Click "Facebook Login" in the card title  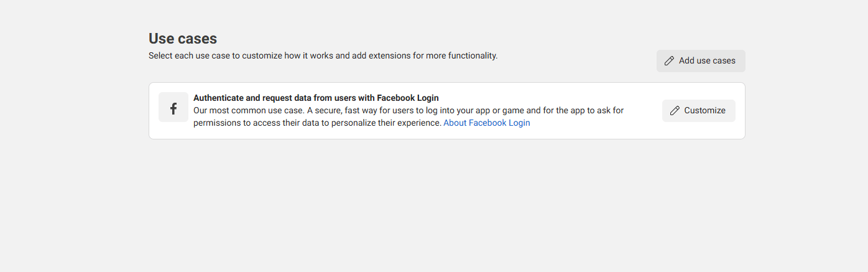[x=408, y=98]
